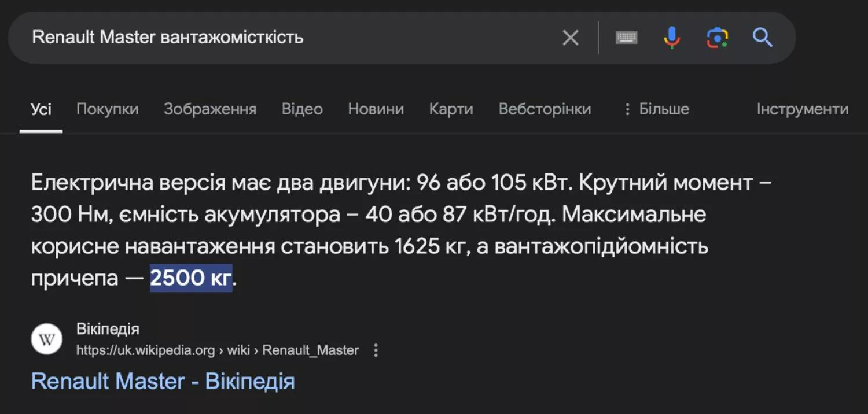Open Google Lens image search icon
This screenshot has width=868, height=414.
717,38
